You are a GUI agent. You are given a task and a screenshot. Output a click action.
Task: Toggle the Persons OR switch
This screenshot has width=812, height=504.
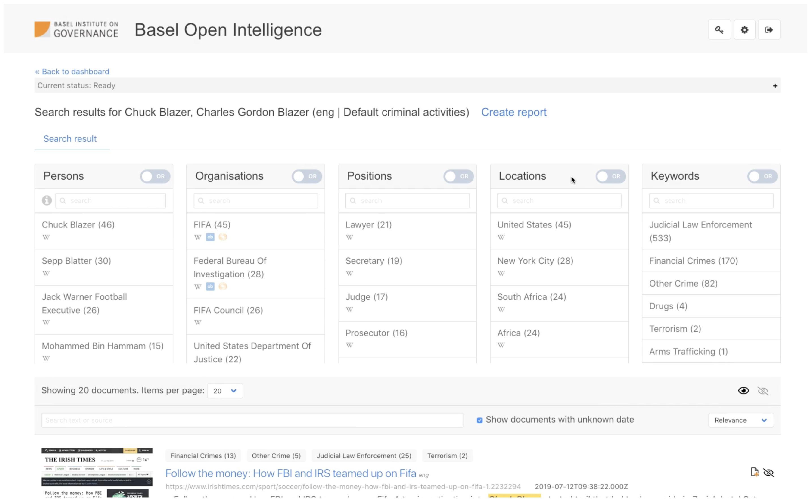(155, 176)
